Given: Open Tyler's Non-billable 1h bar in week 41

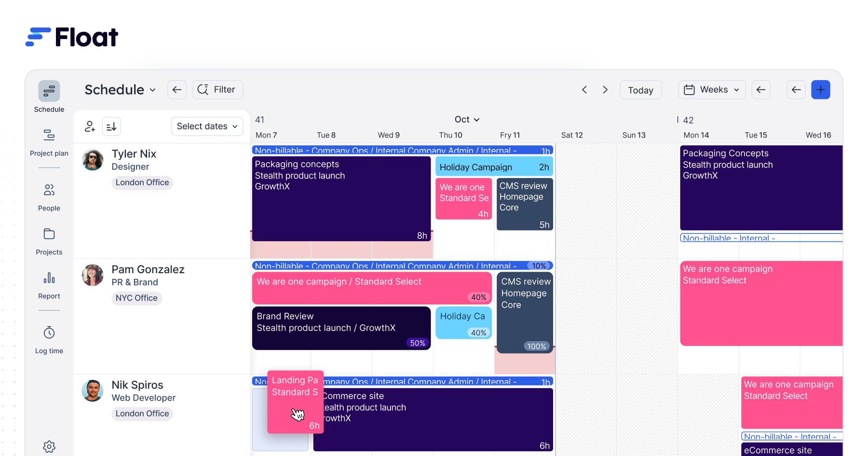Looking at the screenshot, I should 402,150.
